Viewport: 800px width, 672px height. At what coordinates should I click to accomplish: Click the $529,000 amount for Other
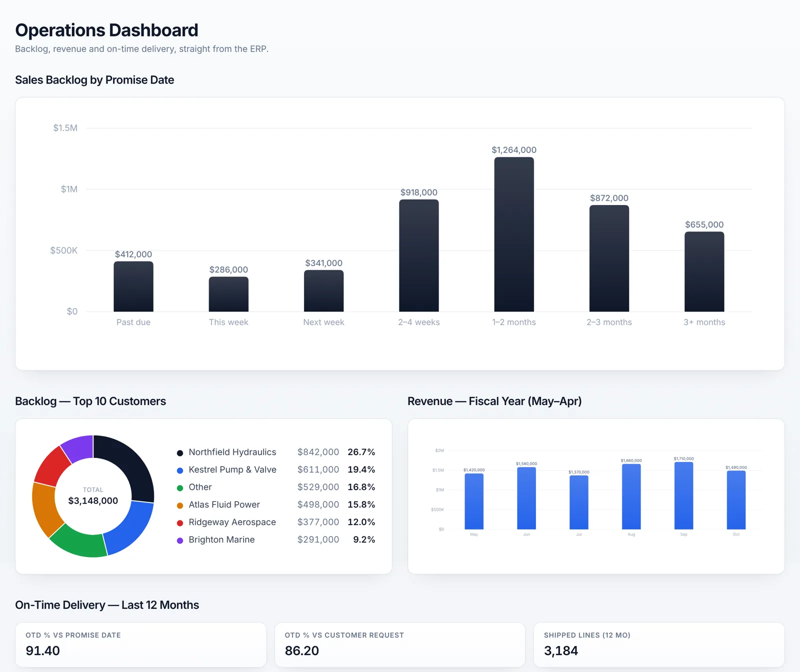coord(318,487)
